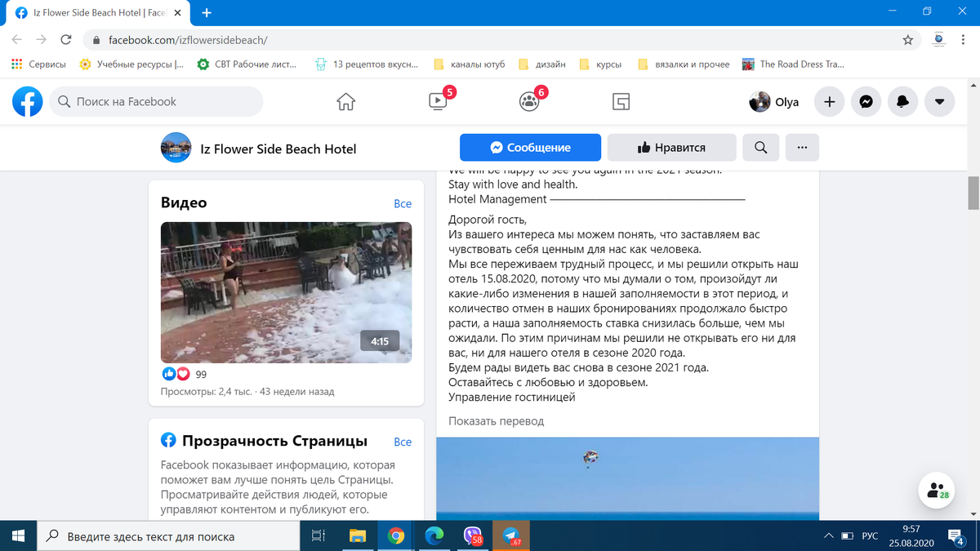Search within the page magnifier button

pos(760,148)
